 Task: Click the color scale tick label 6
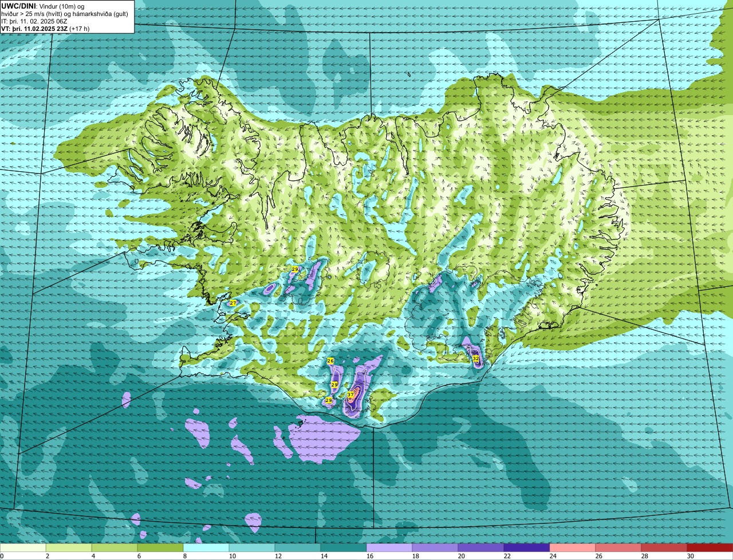[139, 556]
